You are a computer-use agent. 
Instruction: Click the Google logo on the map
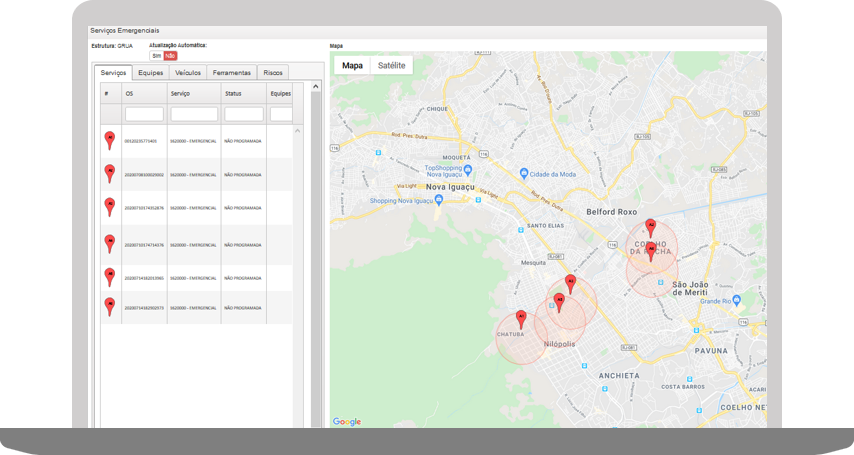click(x=347, y=422)
